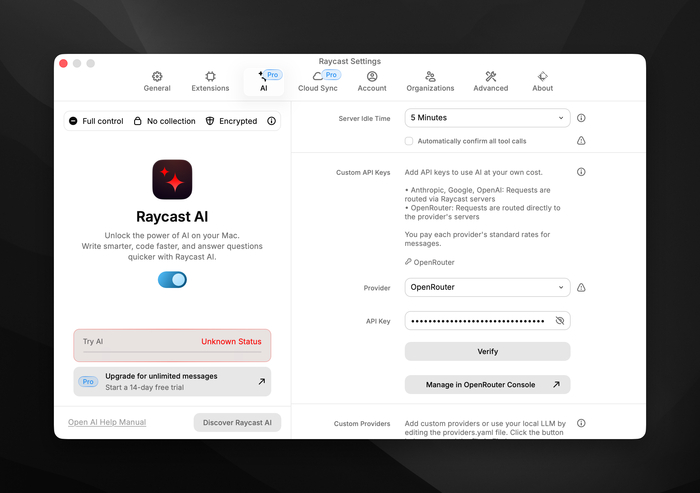The image size is (700, 493).
Task: Click warning icon beside the Provider dropdown
Action: [x=581, y=288]
